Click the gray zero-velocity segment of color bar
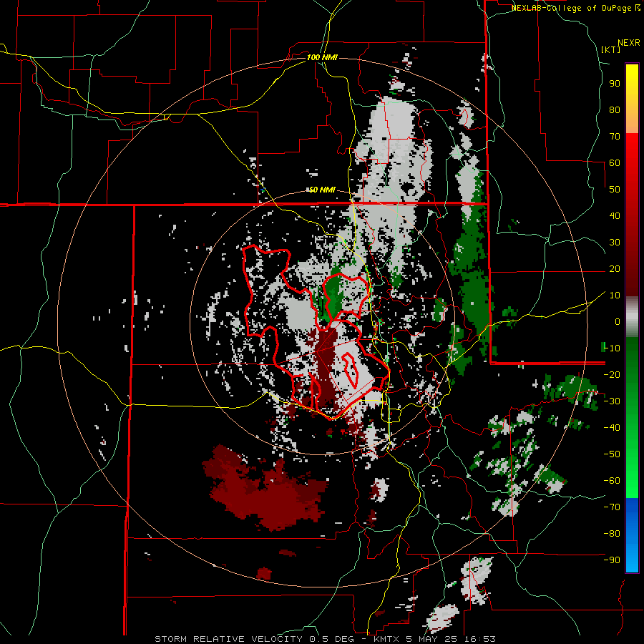Viewport: 644px width, 644px height. (x=632, y=317)
